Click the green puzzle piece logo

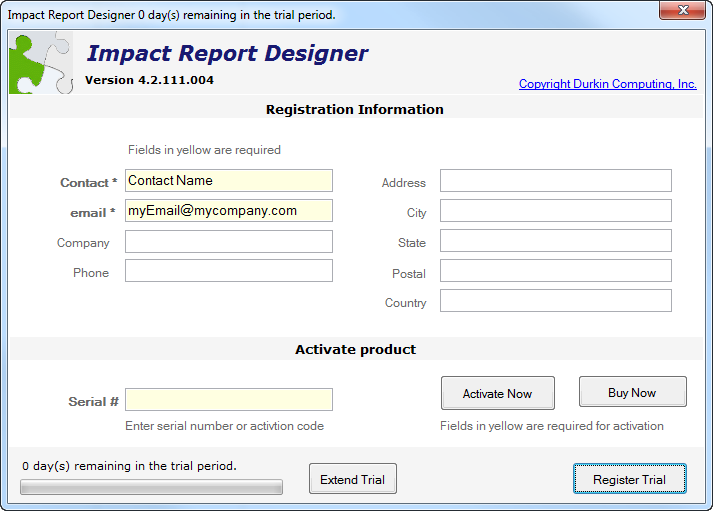41,63
